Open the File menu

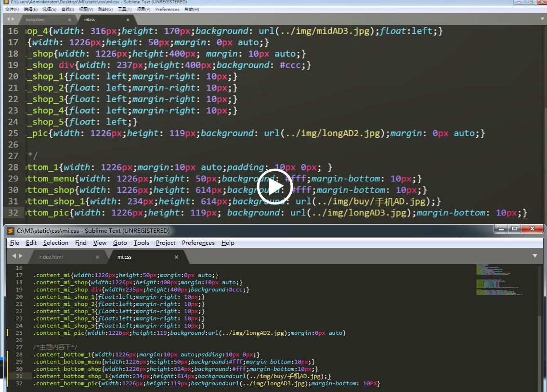point(14,243)
